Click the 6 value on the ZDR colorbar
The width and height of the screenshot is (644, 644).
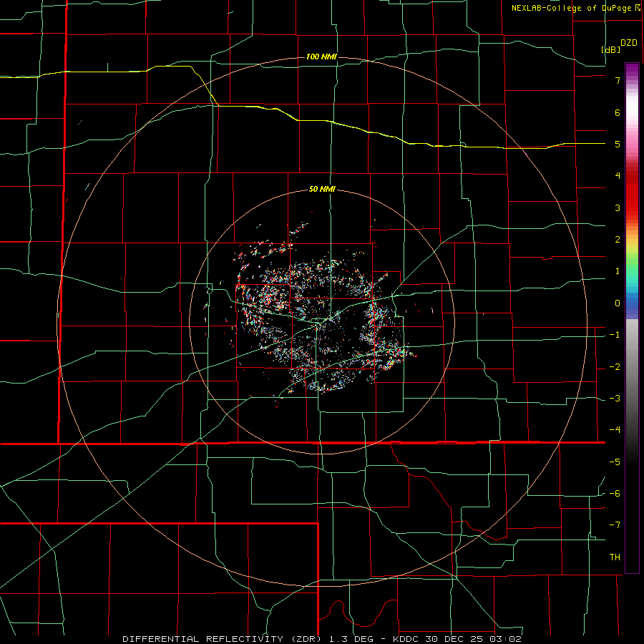(x=618, y=112)
